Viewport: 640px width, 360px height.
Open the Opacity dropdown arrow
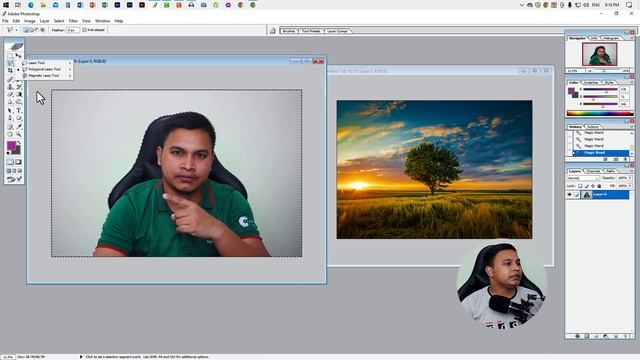(630, 178)
